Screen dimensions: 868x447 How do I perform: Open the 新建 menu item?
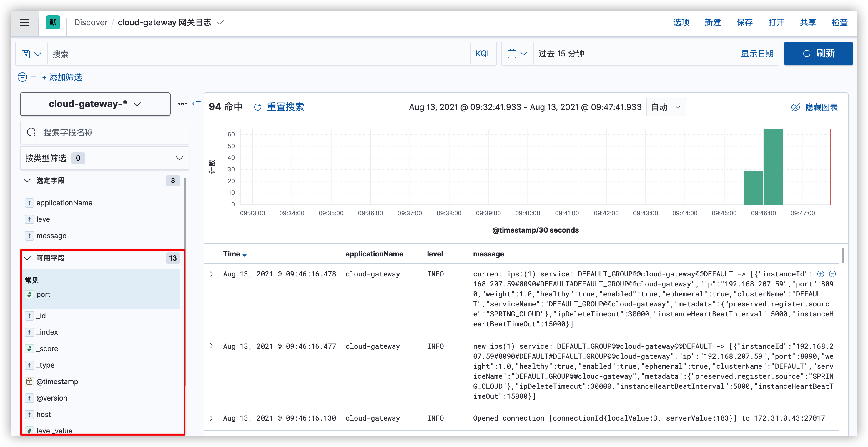713,23
